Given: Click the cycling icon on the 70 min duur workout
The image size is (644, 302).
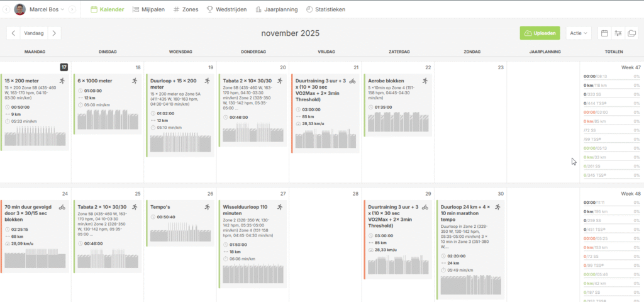Looking at the screenshot, I should pyautogui.click(x=62, y=206).
